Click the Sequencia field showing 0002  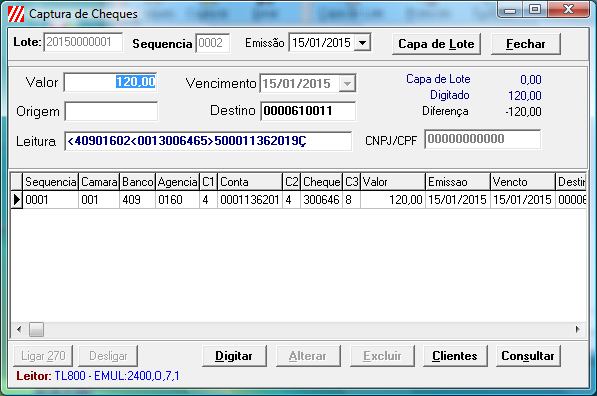[212, 43]
